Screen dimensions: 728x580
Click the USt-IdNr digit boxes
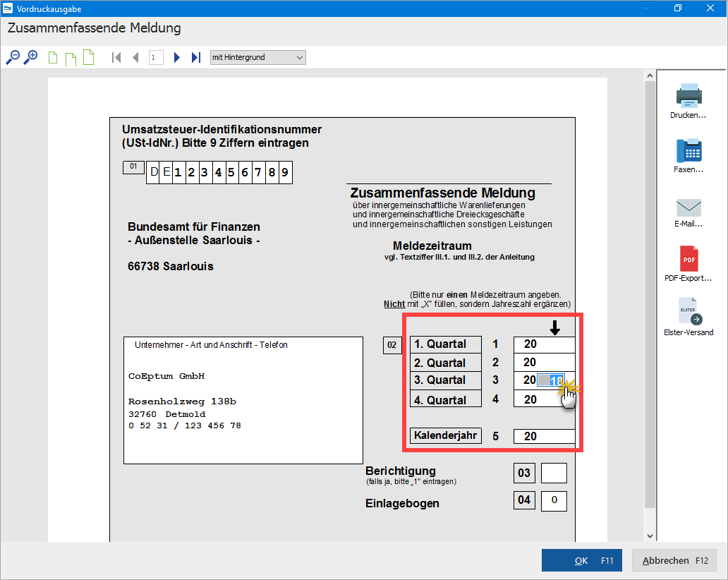[219, 172]
